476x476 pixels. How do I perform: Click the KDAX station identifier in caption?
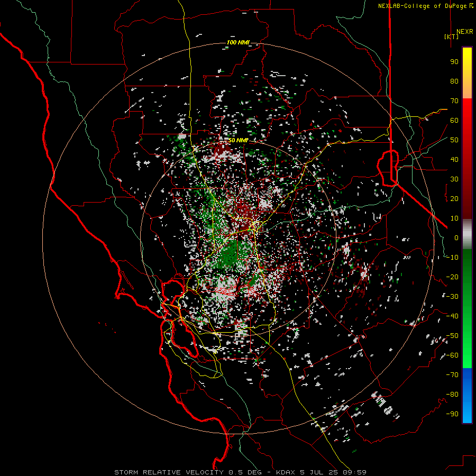tap(287, 472)
